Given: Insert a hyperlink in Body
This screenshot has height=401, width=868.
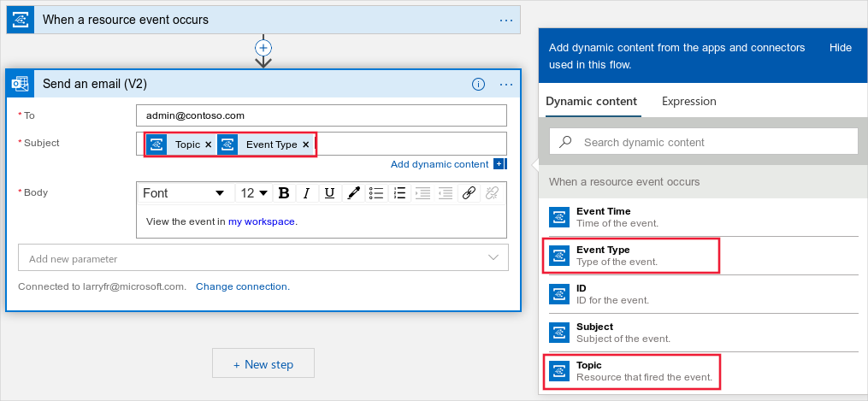Looking at the screenshot, I should pyautogui.click(x=469, y=193).
